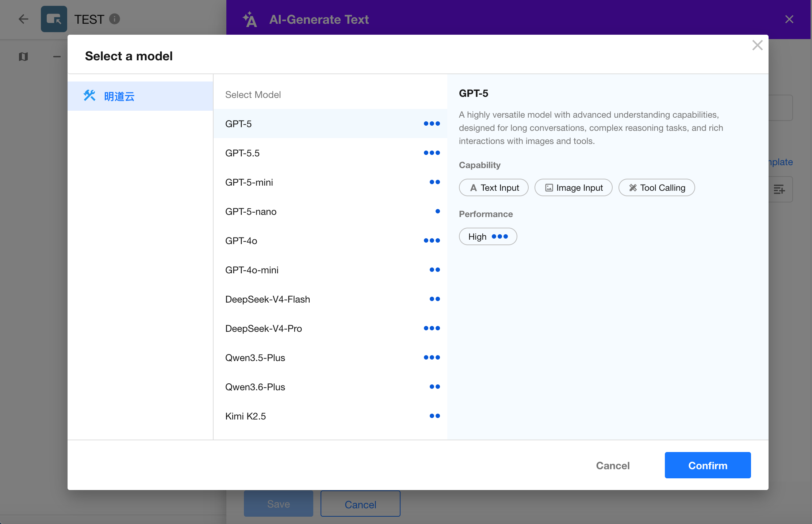Click the Tool Calling capability tag
Viewport: 812px width, 524px height.
[656, 187]
